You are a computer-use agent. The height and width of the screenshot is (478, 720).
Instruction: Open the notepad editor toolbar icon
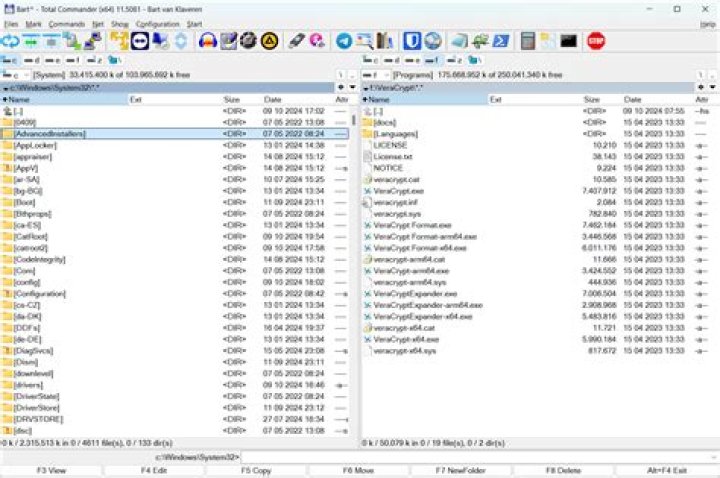tap(228, 41)
